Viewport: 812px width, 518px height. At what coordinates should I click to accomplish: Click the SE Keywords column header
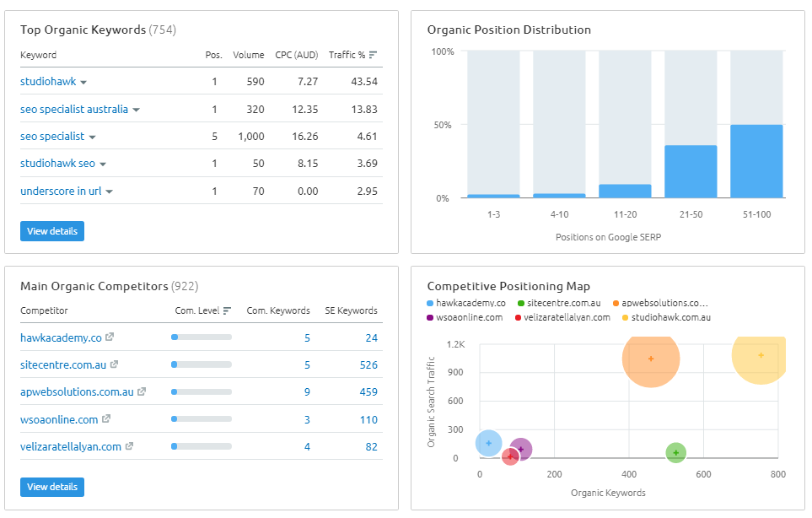pos(351,310)
